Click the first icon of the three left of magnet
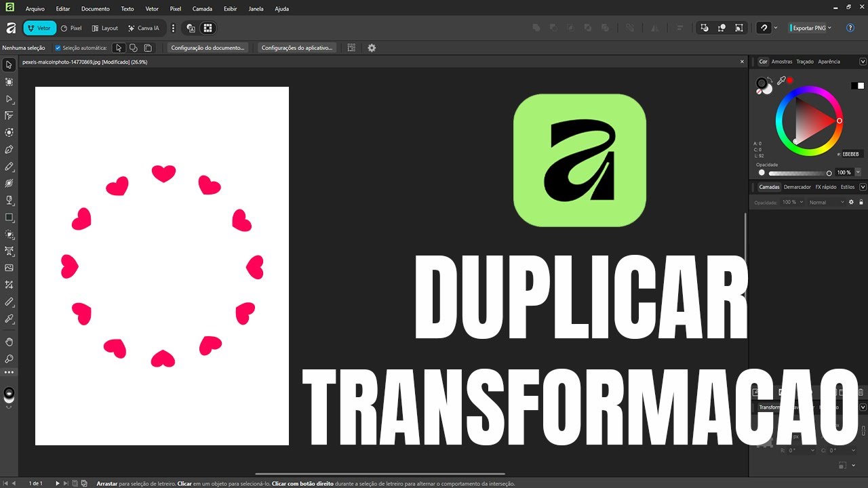The width and height of the screenshot is (868, 488). pyautogui.click(x=705, y=28)
